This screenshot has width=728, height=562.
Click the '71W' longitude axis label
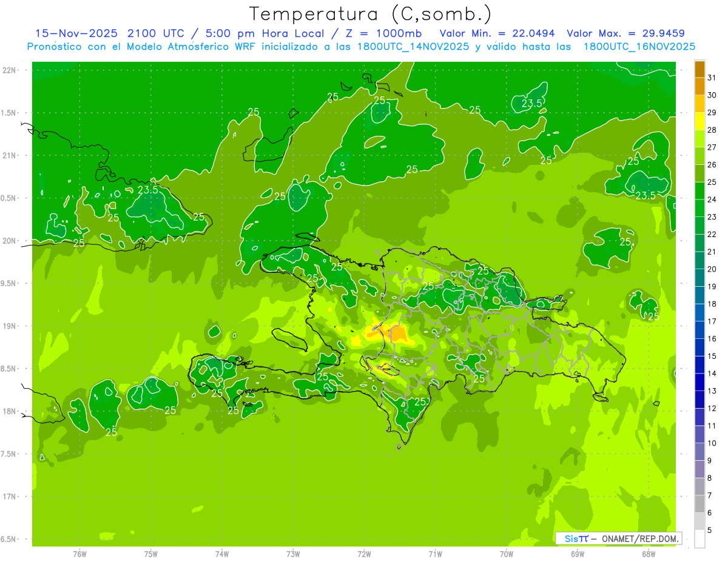[435, 554]
